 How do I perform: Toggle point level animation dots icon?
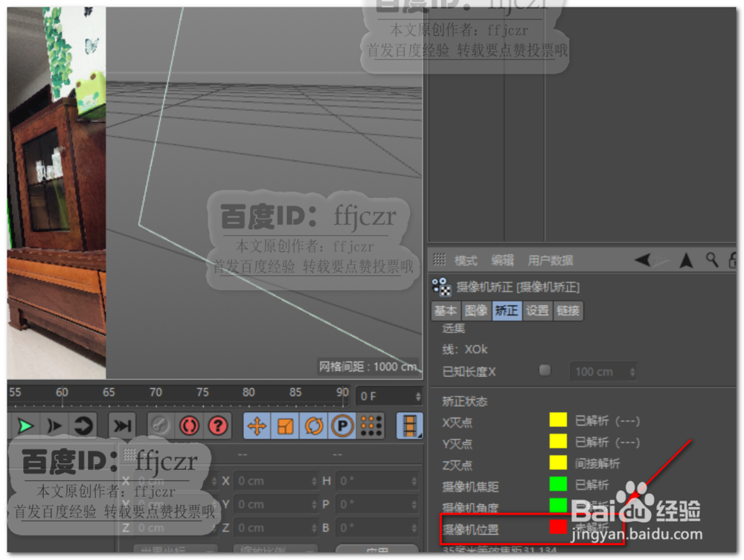pyautogui.click(x=371, y=426)
